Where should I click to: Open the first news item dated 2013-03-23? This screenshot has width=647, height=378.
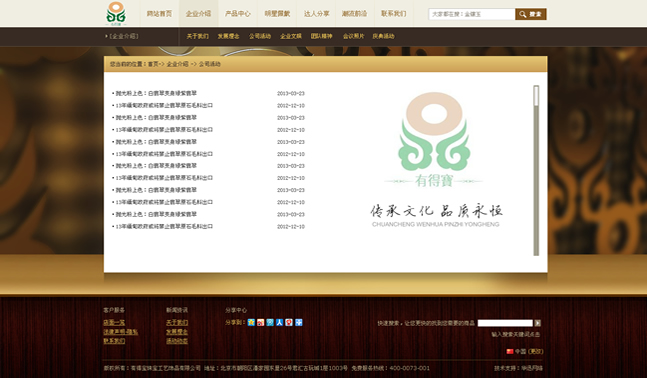[x=156, y=93]
